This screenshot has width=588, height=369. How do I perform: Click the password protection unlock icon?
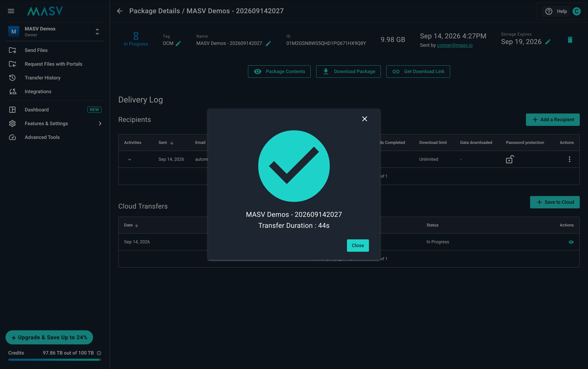(510, 159)
